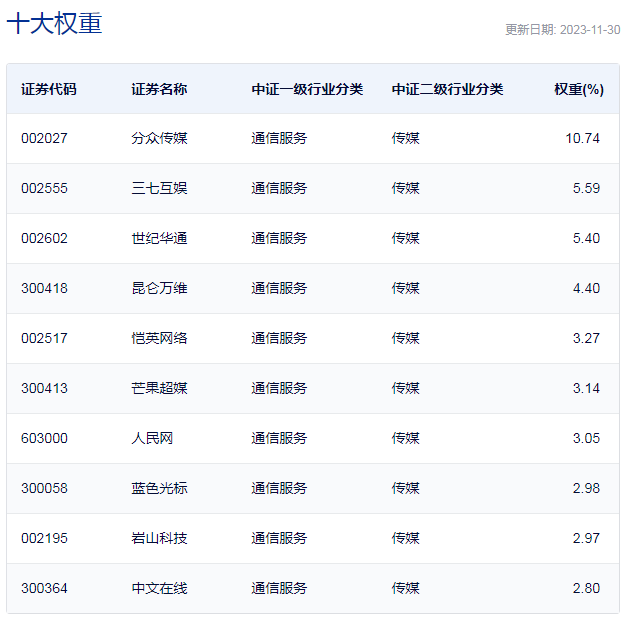Click the 十大权重 heading

click(54, 23)
